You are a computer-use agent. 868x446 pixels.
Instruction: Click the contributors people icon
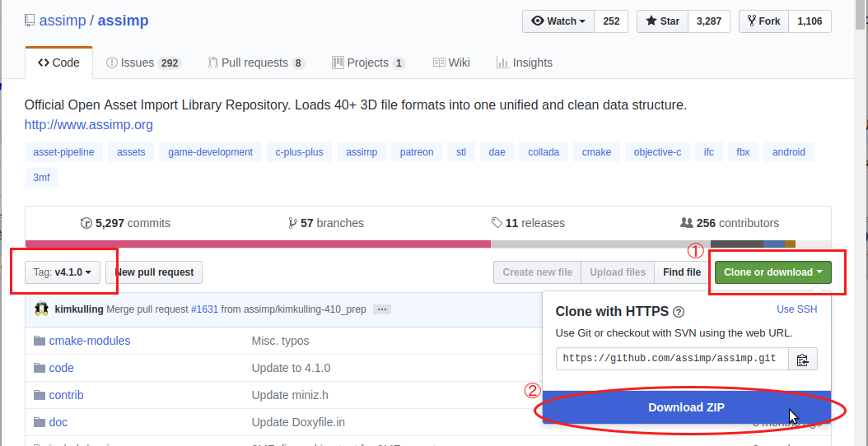[x=686, y=223]
